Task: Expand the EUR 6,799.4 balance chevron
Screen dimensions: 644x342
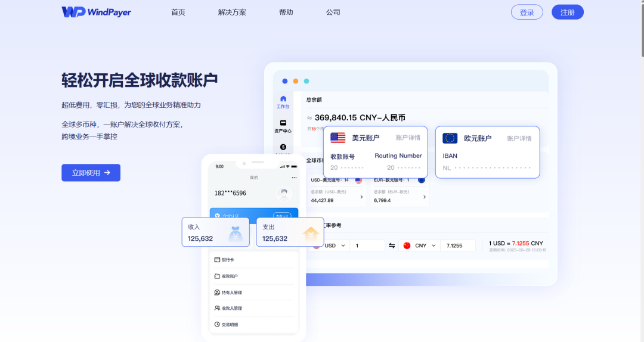Action: [425, 197]
